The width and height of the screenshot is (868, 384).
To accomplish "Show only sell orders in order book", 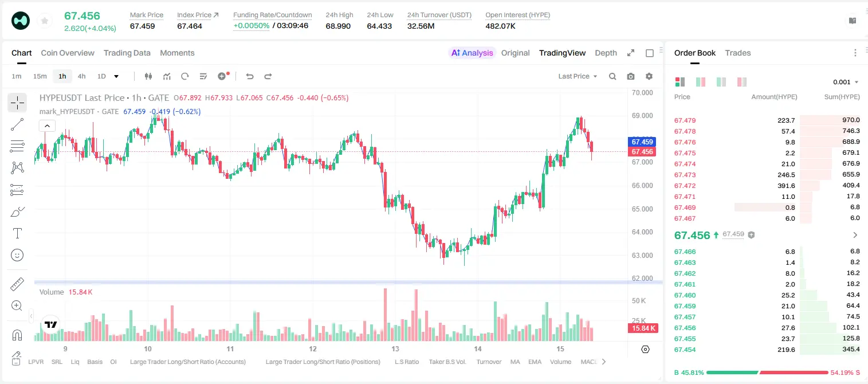I will tap(742, 82).
